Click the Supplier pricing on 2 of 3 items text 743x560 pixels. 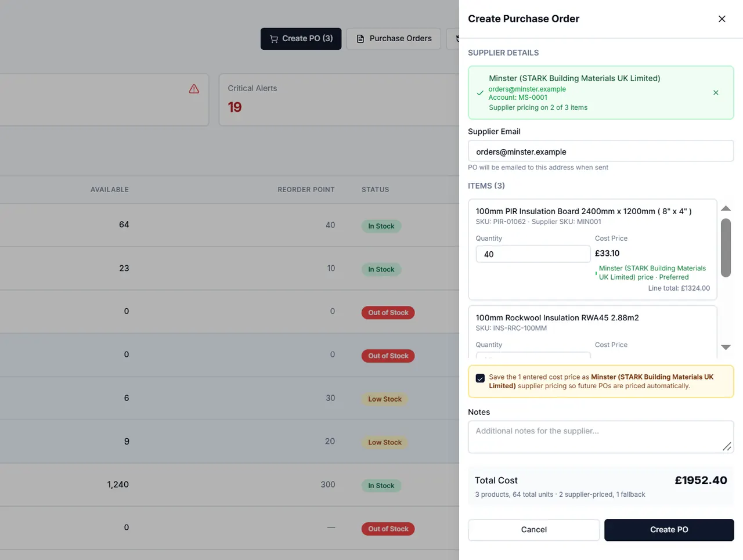(538, 107)
